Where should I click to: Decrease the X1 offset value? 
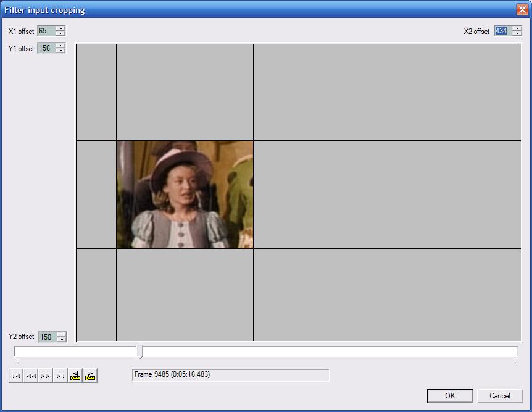click(60, 33)
